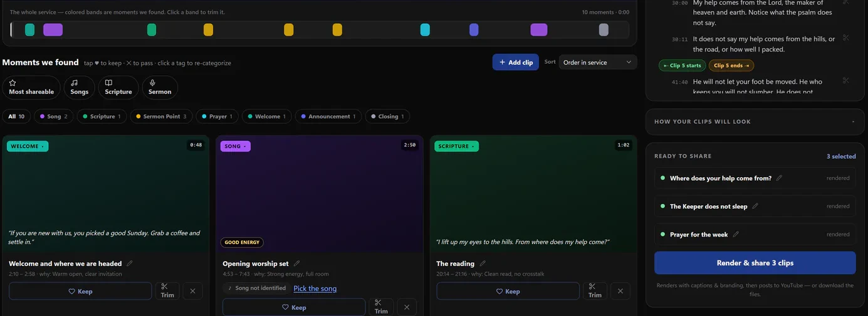Open the 'Order in service' sort dropdown
Viewport: 868px width, 316px height.
pos(598,62)
